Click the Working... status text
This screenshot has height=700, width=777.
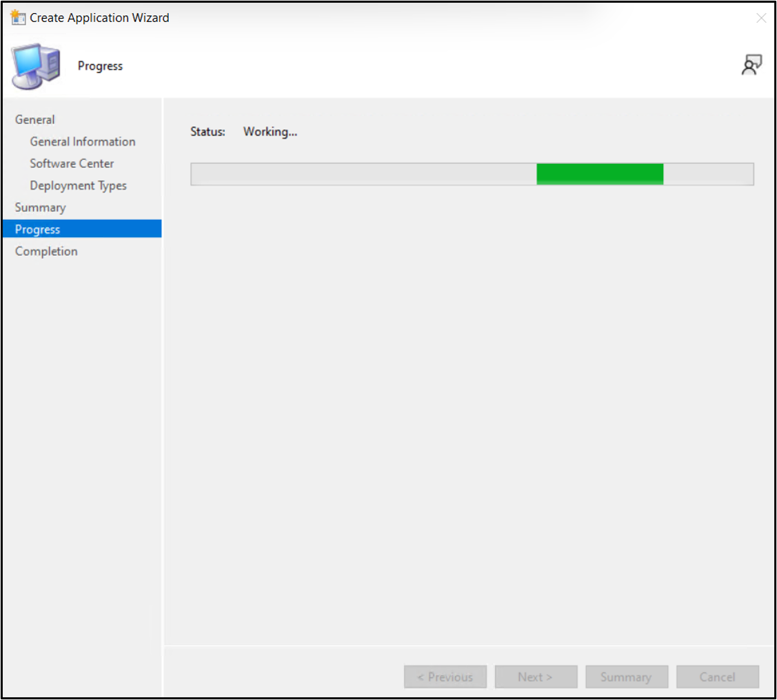click(x=270, y=132)
